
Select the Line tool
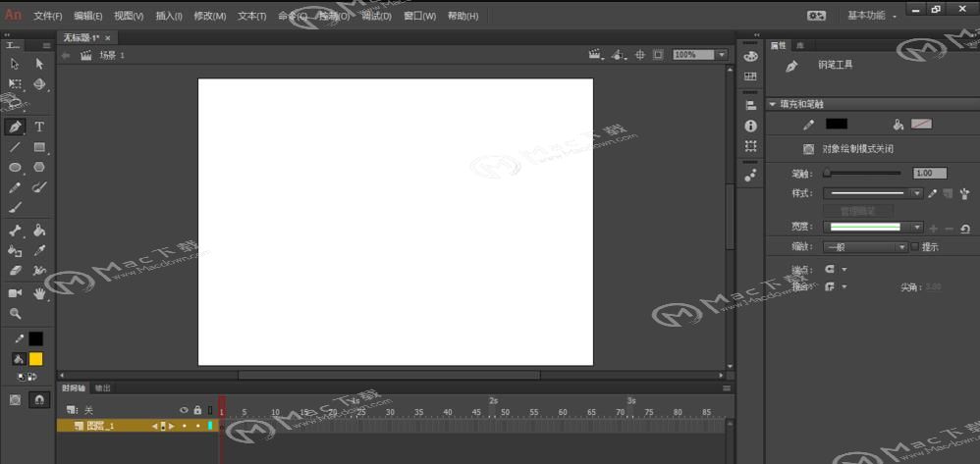tap(15, 147)
